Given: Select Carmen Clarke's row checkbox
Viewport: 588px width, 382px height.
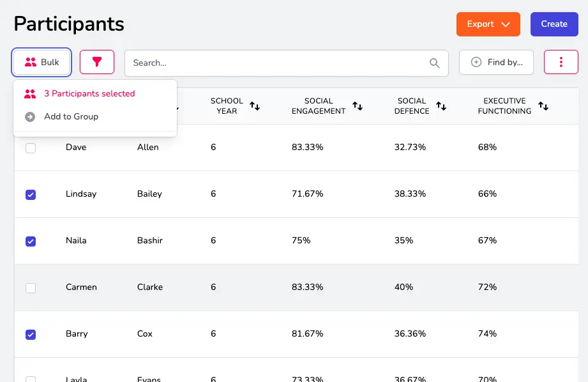Looking at the screenshot, I should coord(31,288).
